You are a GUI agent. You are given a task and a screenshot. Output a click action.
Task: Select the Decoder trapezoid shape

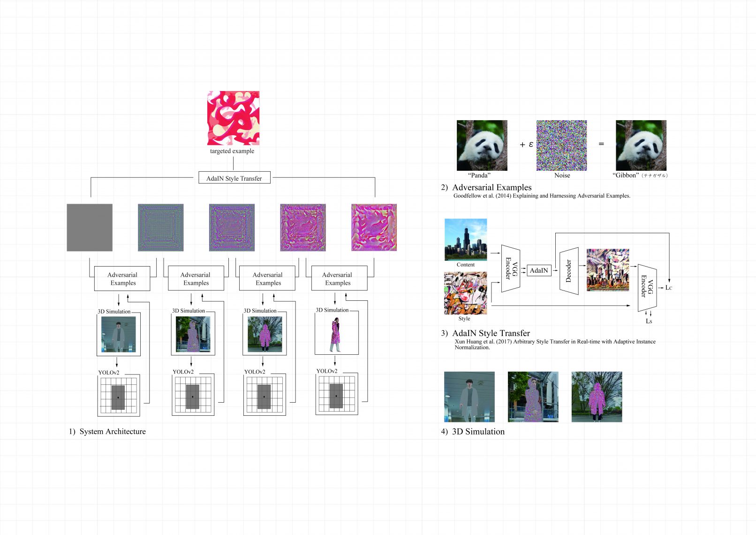(x=569, y=271)
